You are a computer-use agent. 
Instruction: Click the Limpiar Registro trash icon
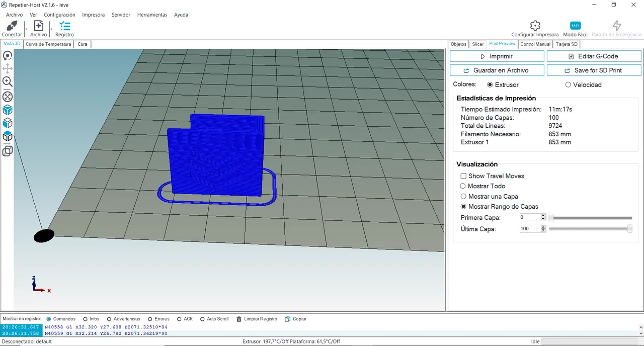click(238, 319)
